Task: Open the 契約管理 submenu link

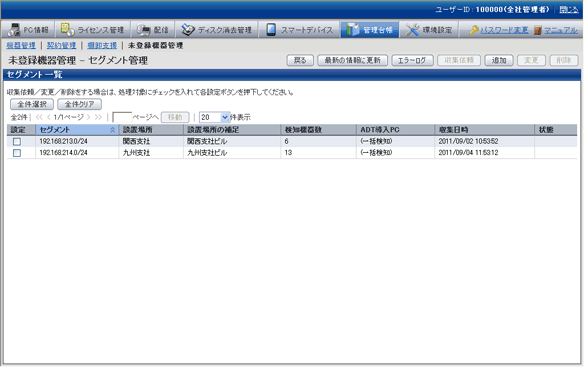Action: (61, 45)
